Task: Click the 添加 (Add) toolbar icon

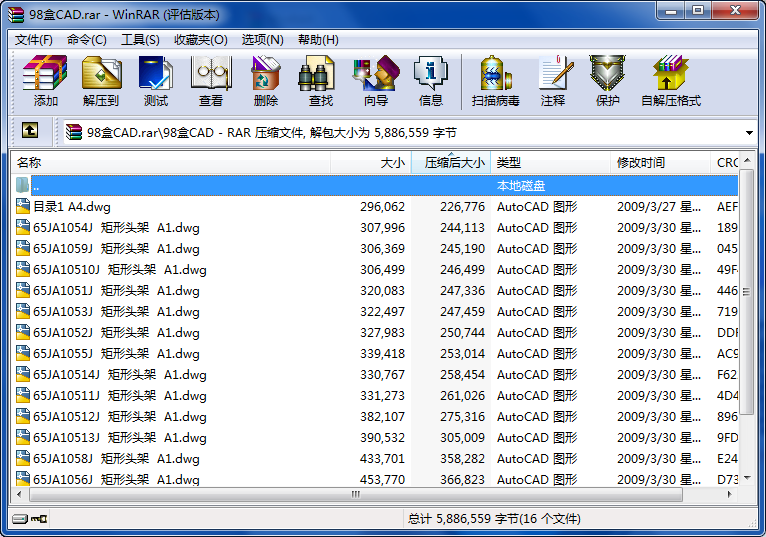Action: [x=45, y=81]
